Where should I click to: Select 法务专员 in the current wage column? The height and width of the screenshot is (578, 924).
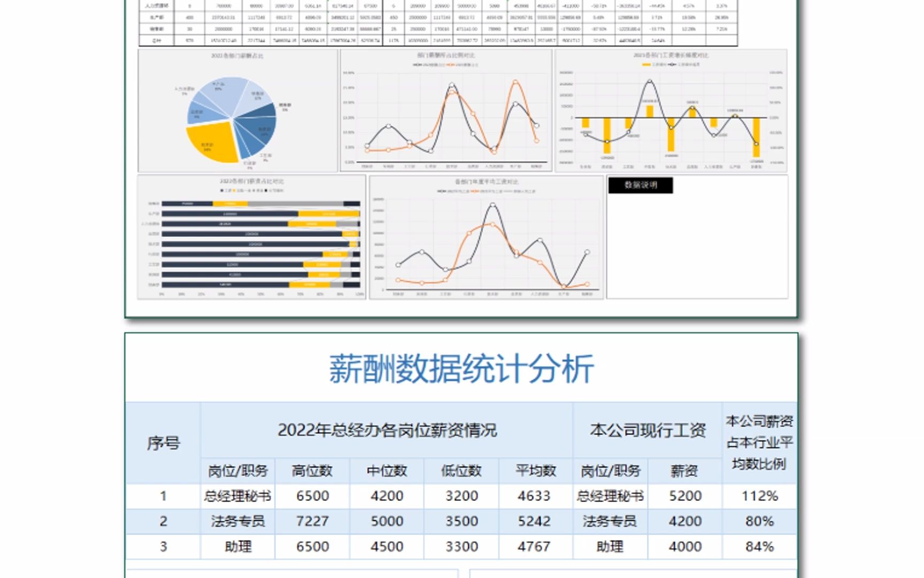click(610, 521)
